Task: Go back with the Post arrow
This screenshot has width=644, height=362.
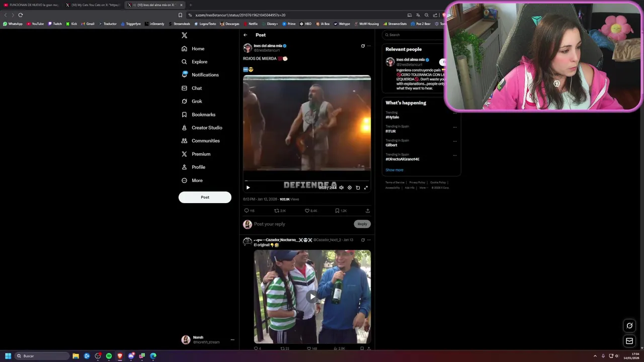Action: click(x=245, y=35)
